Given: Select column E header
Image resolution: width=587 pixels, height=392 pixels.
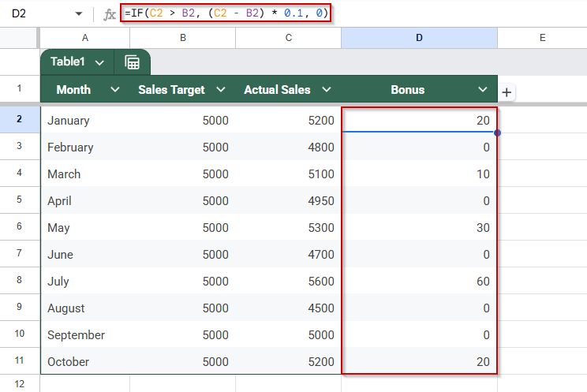Looking at the screenshot, I should (543, 38).
